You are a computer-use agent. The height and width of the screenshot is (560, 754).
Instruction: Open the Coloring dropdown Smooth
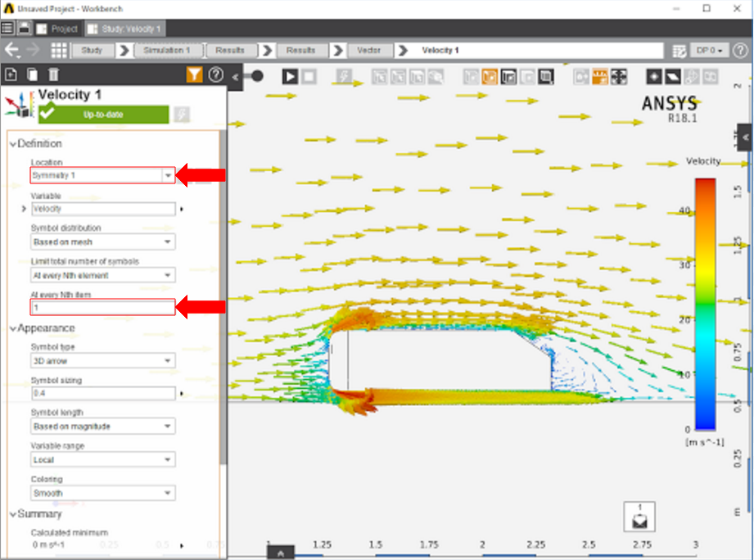coord(103,493)
